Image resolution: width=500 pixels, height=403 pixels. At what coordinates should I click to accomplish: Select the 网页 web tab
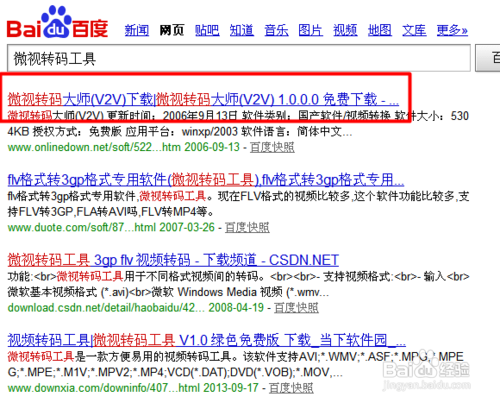(x=172, y=30)
